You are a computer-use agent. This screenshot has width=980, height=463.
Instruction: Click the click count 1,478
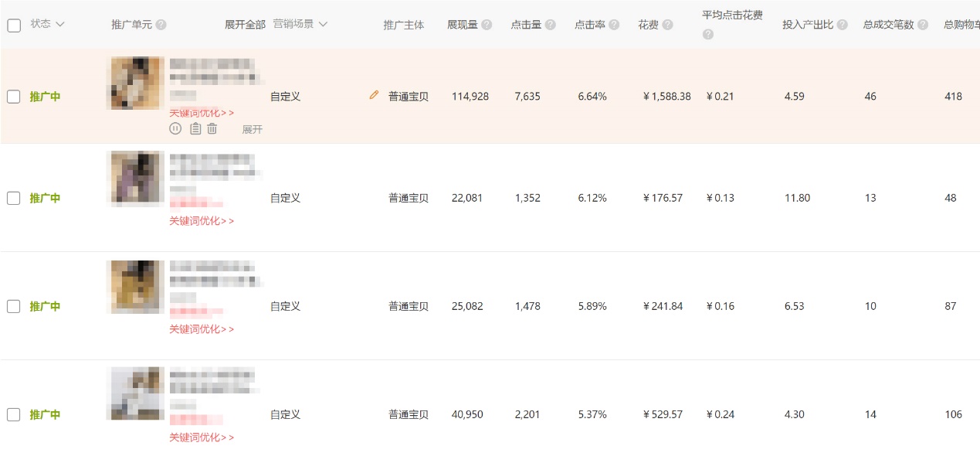pos(527,306)
